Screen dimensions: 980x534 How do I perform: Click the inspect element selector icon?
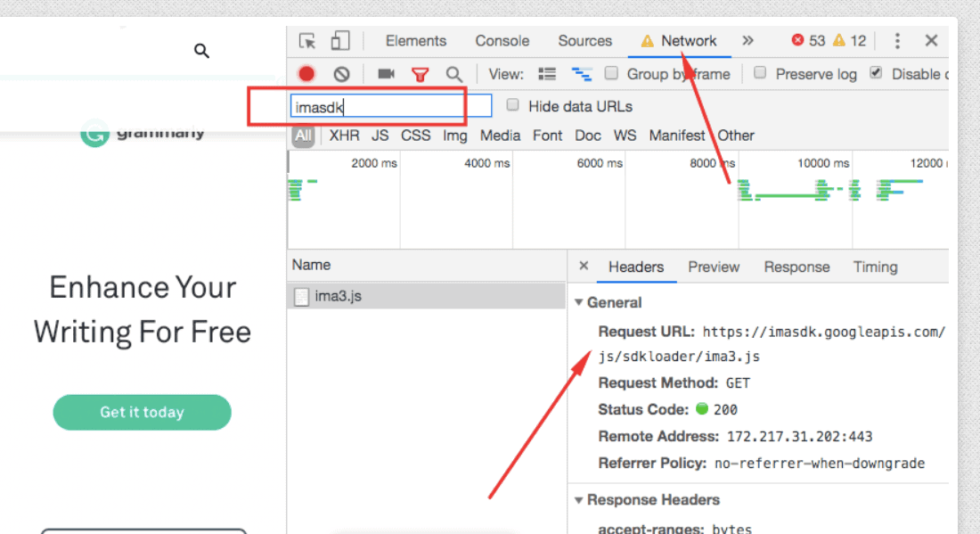coord(307,41)
